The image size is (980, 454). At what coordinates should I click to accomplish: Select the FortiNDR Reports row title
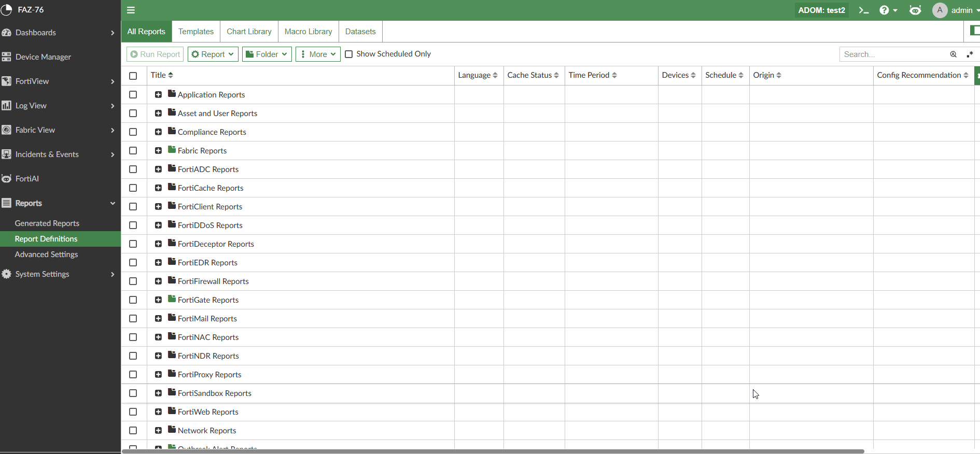click(208, 356)
